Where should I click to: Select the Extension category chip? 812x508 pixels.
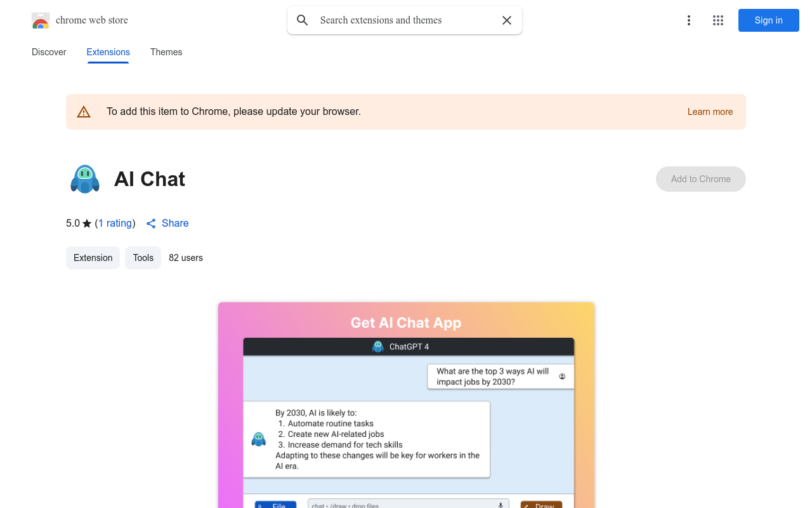[x=93, y=258]
